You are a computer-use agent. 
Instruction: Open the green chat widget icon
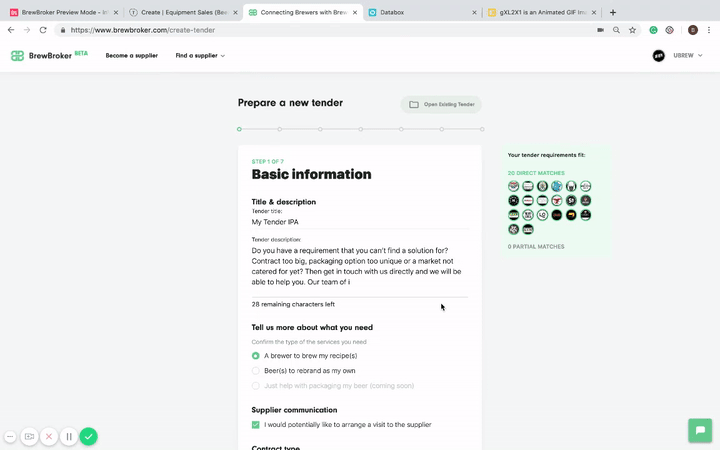pyautogui.click(x=700, y=430)
